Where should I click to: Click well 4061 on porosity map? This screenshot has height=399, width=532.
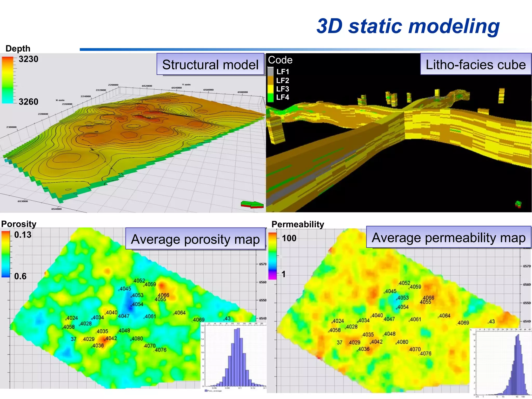click(x=150, y=316)
